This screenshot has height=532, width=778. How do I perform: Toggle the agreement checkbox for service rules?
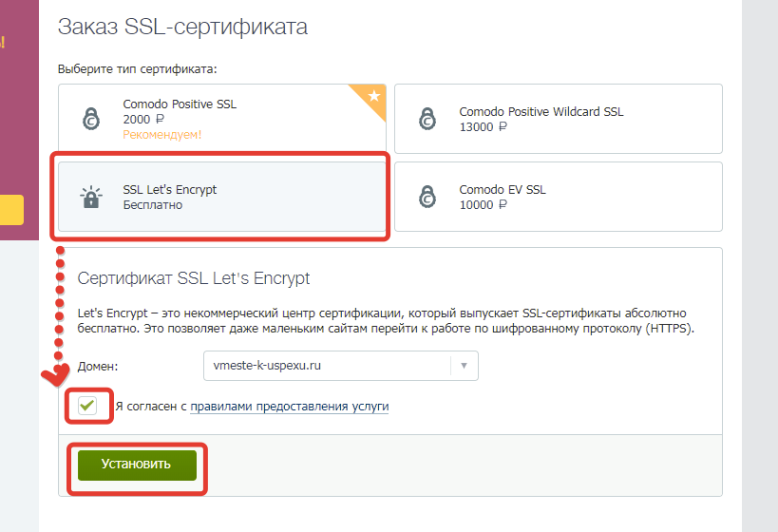click(x=87, y=406)
